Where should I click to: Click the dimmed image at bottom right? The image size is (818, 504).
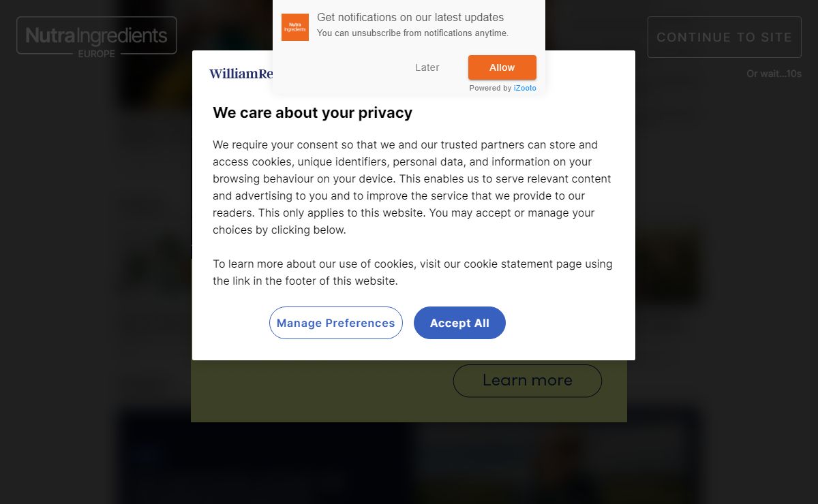(x=556, y=456)
